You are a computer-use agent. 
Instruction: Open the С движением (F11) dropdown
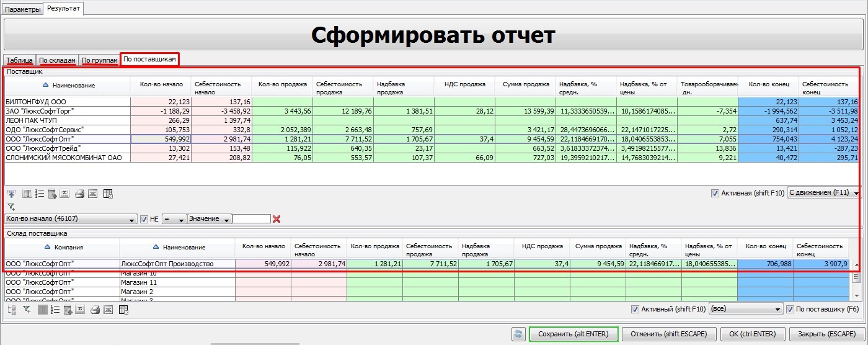pos(823,194)
